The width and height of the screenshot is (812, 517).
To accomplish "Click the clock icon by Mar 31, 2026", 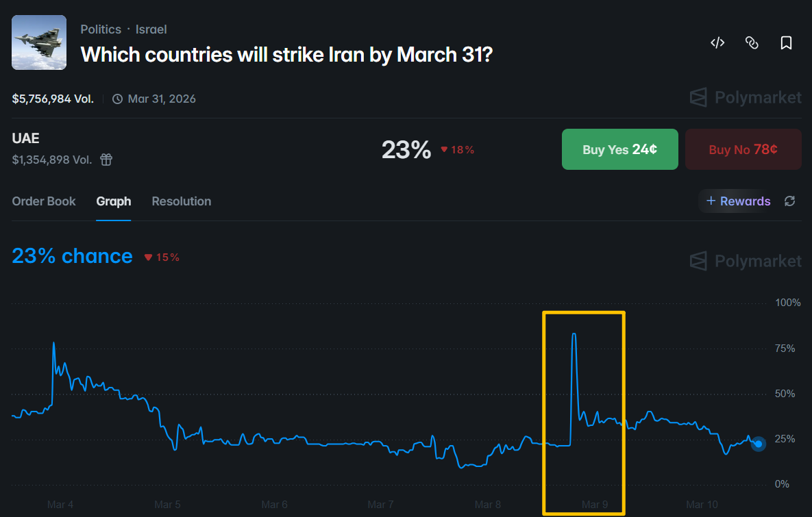I will [117, 99].
